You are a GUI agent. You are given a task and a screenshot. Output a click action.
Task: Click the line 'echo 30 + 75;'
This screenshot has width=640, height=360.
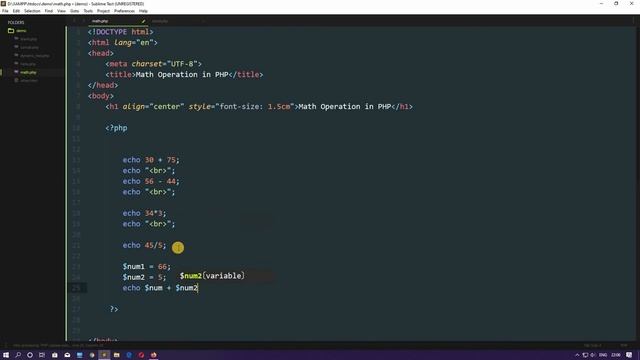(151, 160)
